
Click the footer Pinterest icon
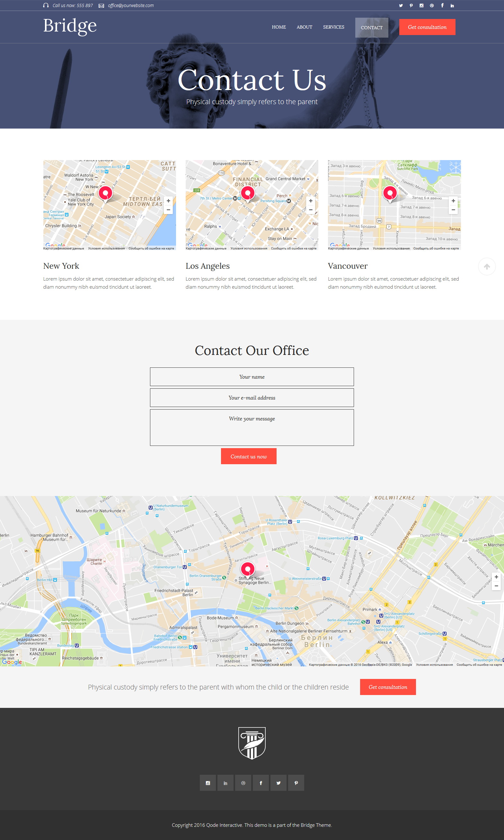(x=296, y=783)
